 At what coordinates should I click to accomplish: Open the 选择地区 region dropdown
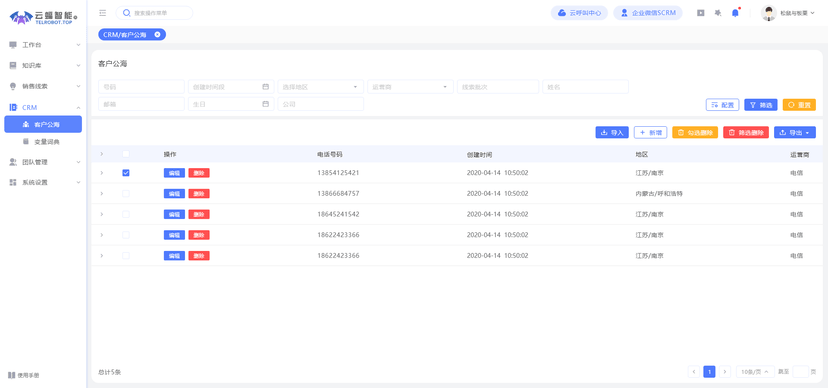coord(321,87)
